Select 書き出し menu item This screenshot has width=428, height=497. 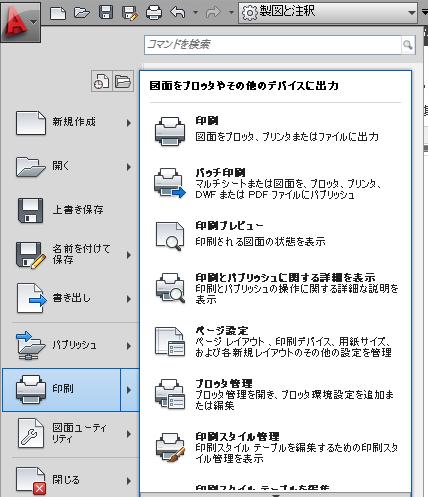tap(71, 298)
